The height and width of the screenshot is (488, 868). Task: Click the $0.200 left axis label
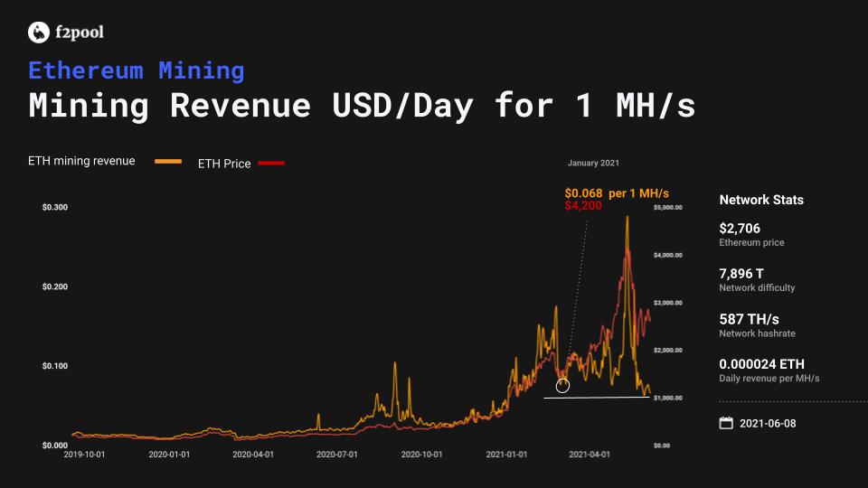point(55,286)
